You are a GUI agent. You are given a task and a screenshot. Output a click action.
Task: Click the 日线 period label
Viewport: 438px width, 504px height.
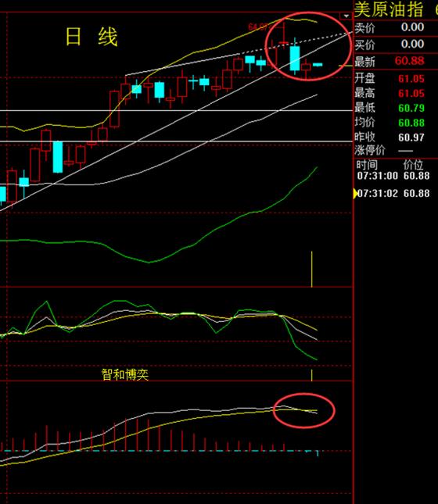click(92, 37)
